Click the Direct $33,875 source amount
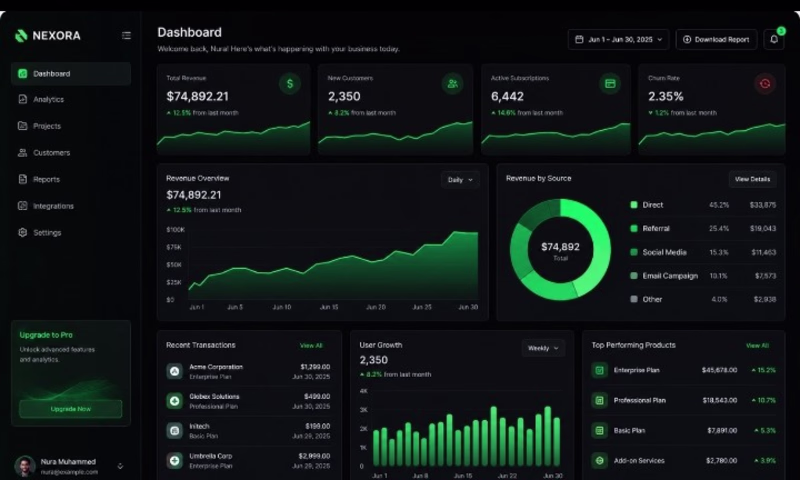The width and height of the screenshot is (800, 480). 763,205
